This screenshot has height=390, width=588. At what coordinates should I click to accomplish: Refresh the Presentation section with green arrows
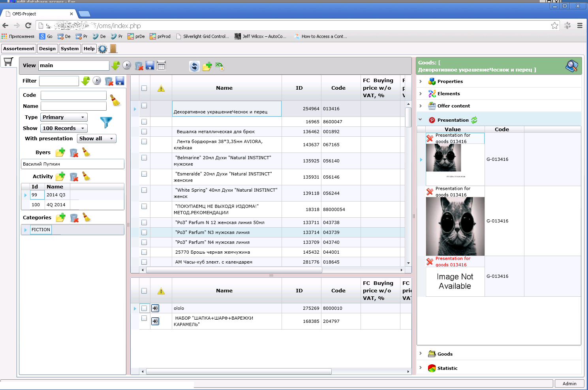coord(474,120)
